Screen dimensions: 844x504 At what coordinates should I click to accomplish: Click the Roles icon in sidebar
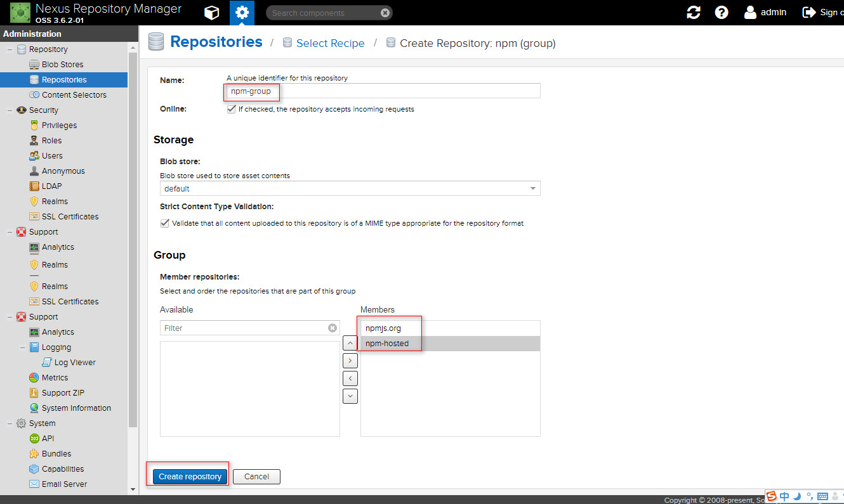pyautogui.click(x=34, y=141)
